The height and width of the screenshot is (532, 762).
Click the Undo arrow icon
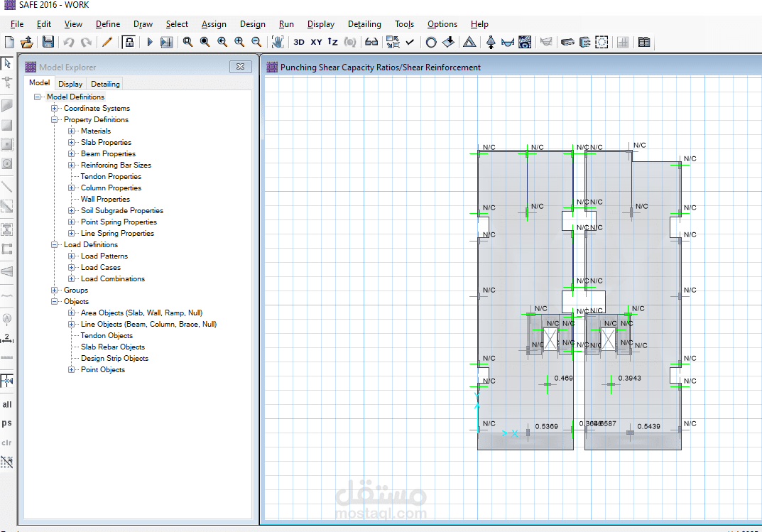(x=68, y=43)
